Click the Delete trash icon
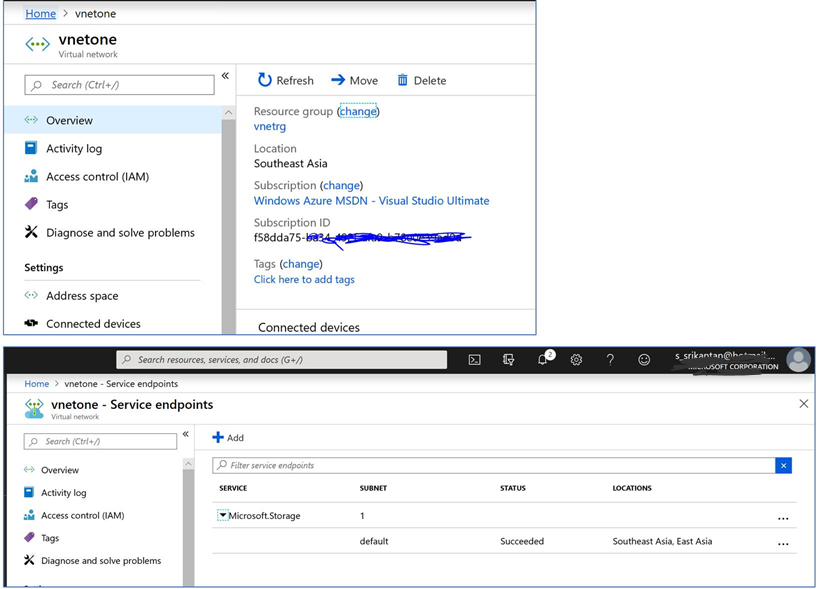This screenshot has width=819, height=589. [403, 80]
